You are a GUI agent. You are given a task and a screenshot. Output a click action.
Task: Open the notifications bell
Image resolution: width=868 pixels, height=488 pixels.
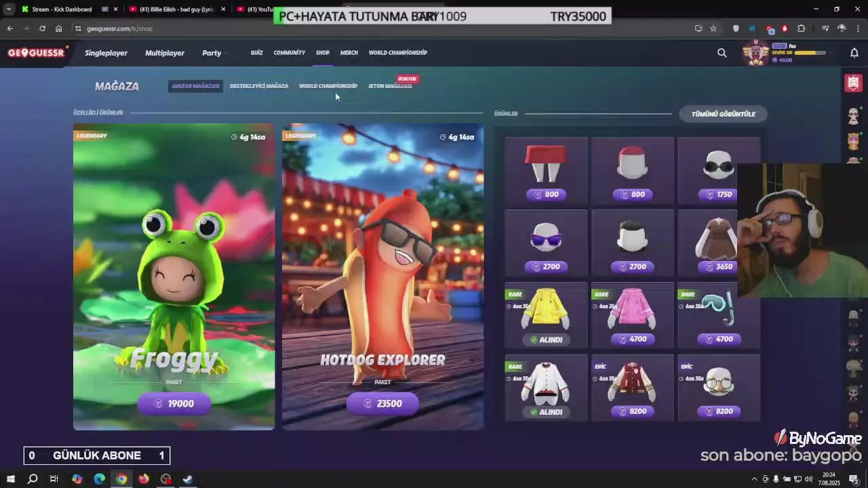(854, 53)
